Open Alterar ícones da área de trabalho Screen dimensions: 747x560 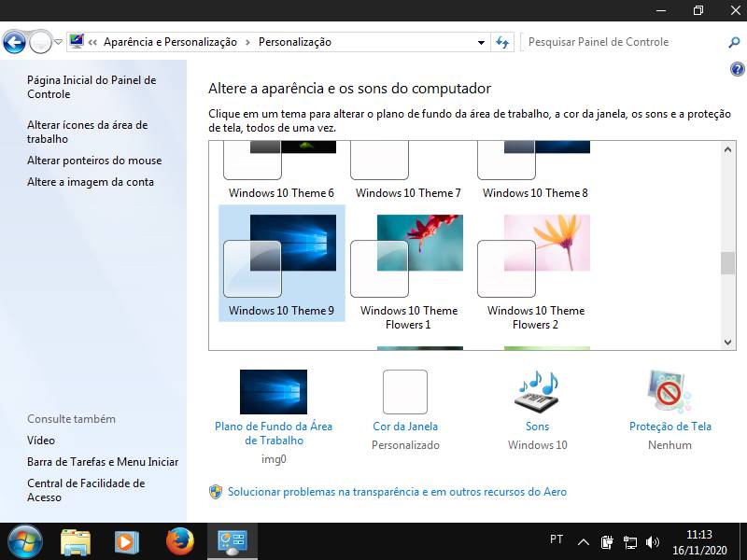pos(87,132)
